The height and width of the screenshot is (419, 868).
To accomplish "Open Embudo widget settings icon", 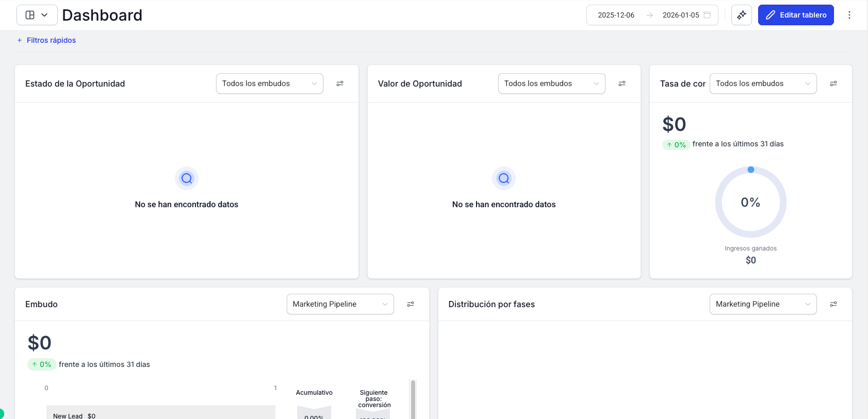I will (x=411, y=304).
